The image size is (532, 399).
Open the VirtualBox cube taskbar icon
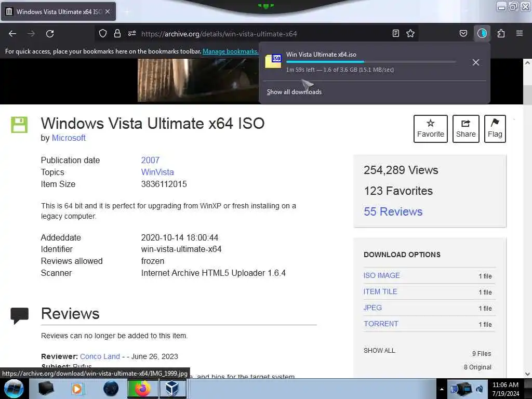(172, 389)
